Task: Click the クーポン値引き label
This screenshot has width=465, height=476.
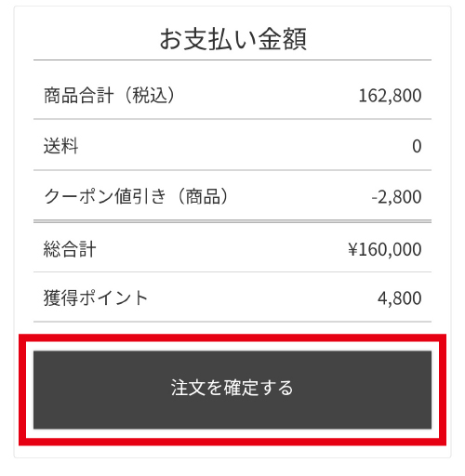Action: click(105, 196)
